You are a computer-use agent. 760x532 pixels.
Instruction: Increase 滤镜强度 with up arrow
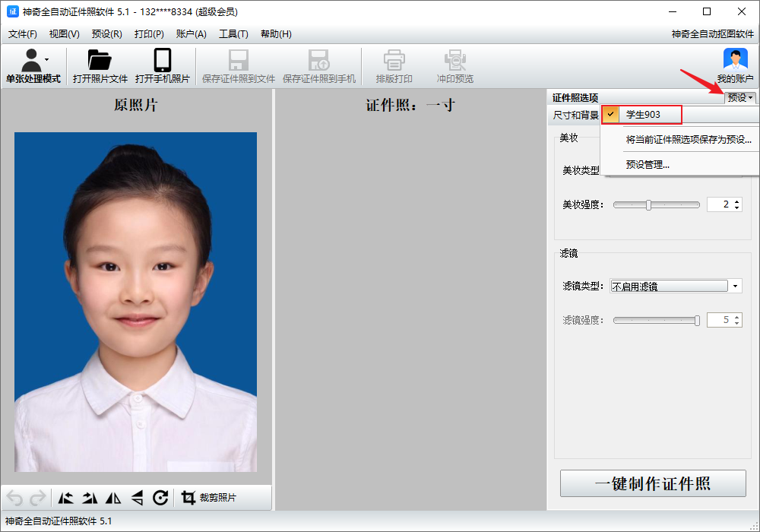736,317
